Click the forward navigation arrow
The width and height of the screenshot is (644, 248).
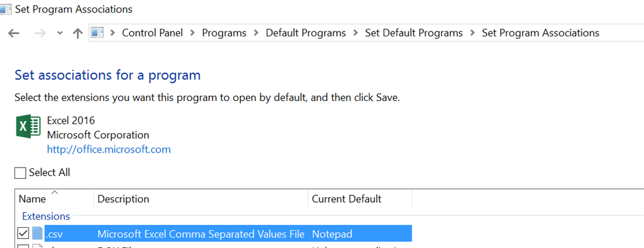[40, 33]
